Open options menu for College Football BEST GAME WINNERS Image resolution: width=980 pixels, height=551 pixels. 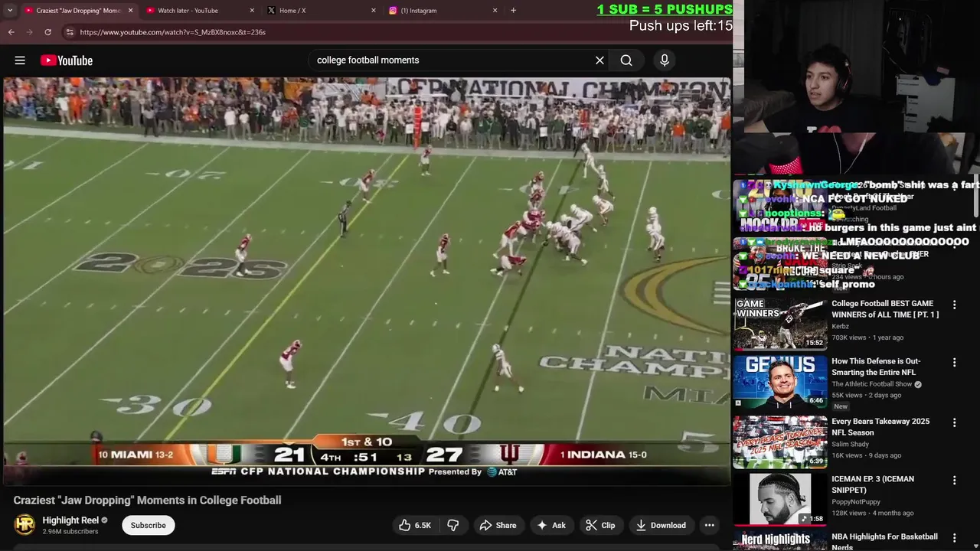pos(954,305)
